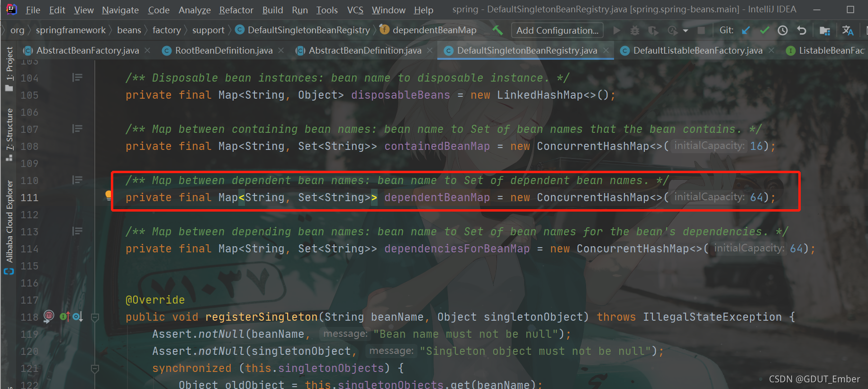Screen dimensions: 868x389
Task: Open Git Show History clock icon
Action: [x=783, y=30]
